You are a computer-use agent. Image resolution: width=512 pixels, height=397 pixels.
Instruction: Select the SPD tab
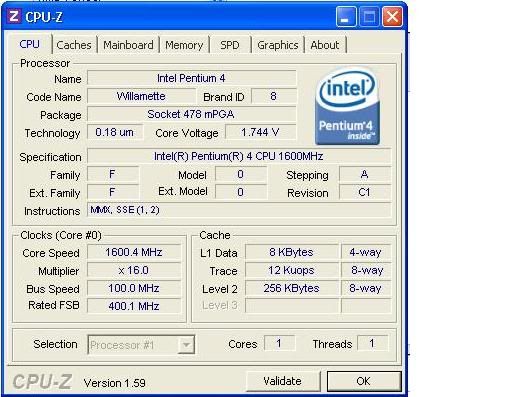[x=230, y=45]
